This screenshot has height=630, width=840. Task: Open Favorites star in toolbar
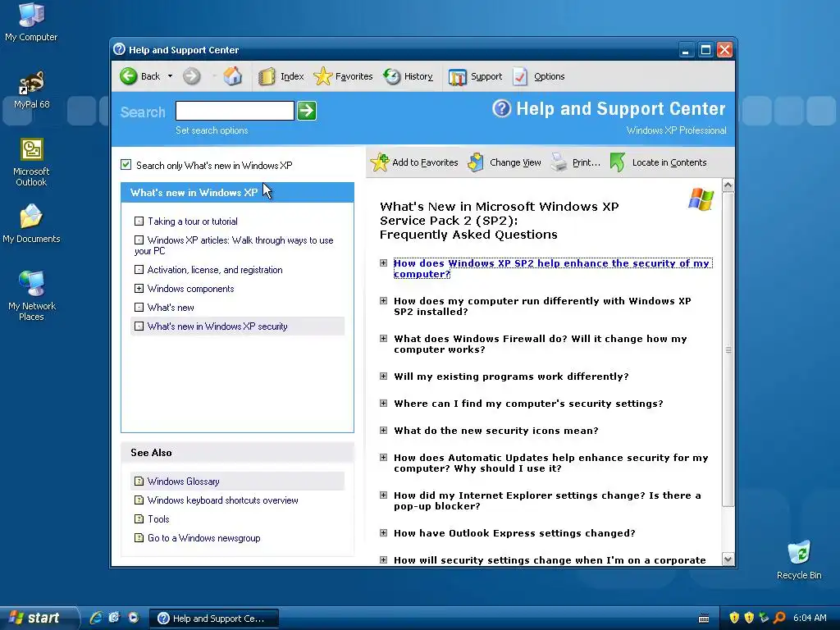pos(322,76)
